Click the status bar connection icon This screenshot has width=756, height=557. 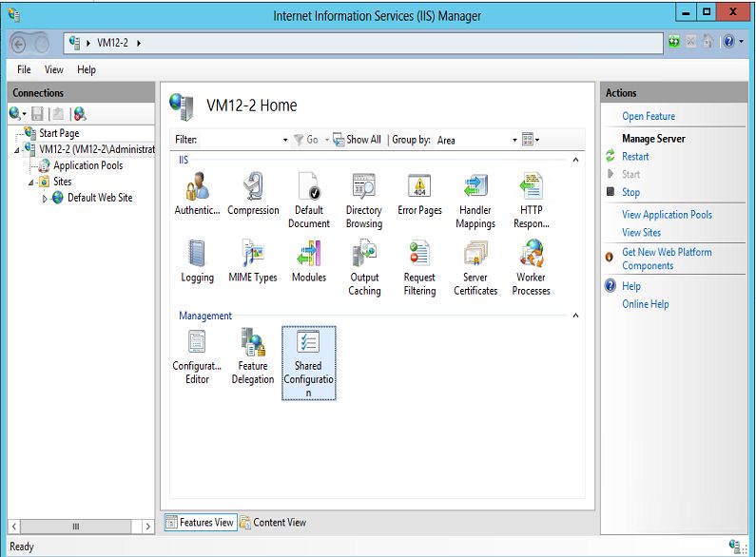[736, 547]
